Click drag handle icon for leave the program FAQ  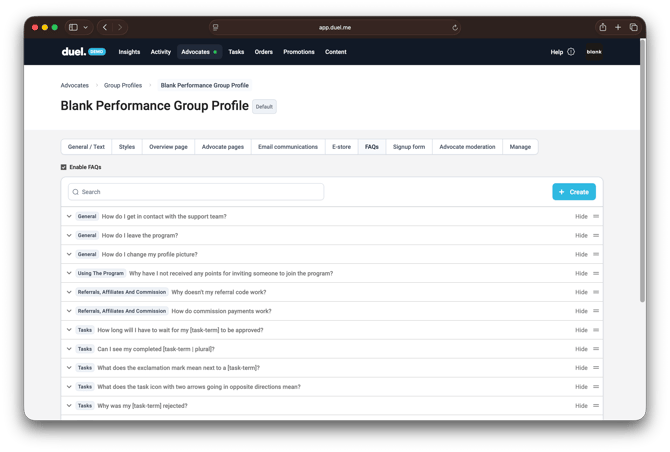[x=596, y=235]
